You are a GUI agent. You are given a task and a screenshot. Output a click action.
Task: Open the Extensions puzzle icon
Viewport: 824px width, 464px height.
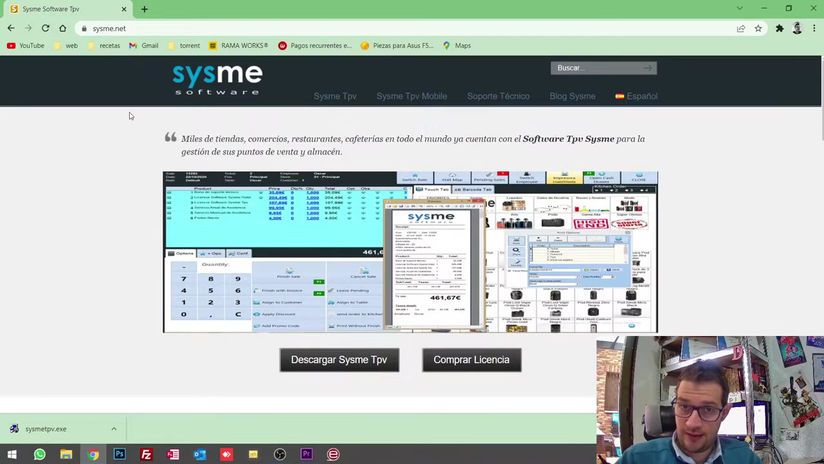click(780, 28)
